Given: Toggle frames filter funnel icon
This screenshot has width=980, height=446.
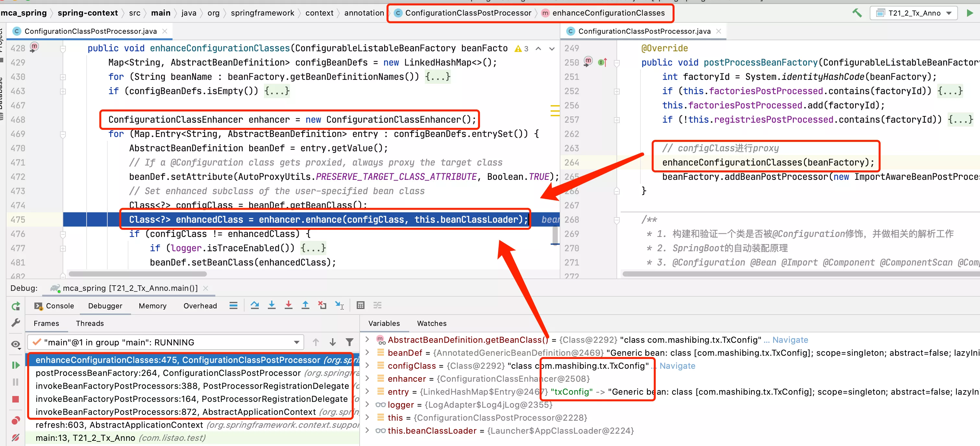Looking at the screenshot, I should tap(349, 342).
